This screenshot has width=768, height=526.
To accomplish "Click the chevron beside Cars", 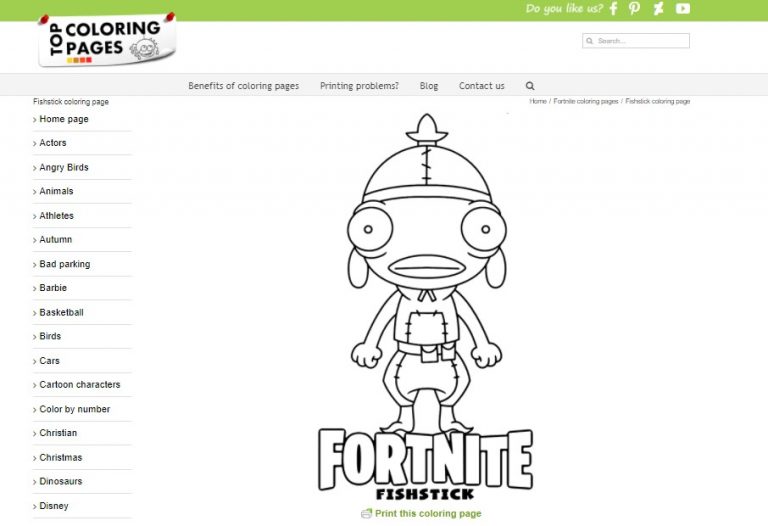I will pyautogui.click(x=35, y=361).
